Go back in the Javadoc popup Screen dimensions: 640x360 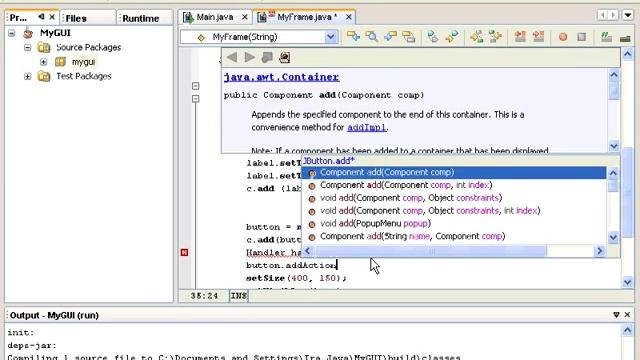[x=232, y=57]
